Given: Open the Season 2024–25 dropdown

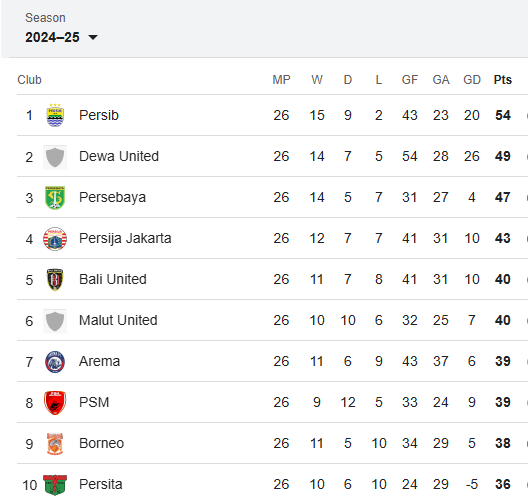Looking at the screenshot, I should [61, 37].
